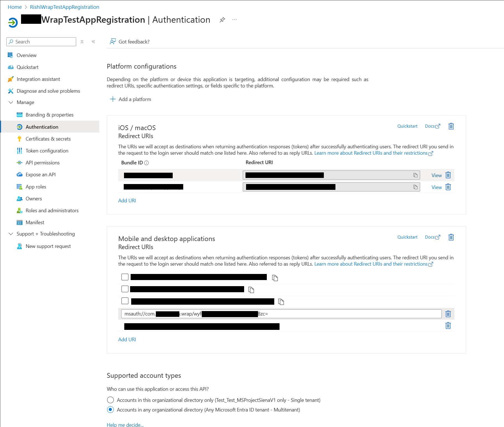504x427 pixels.
Task: Open Mobile Learn more about Redirect URIs link
Action: [x=374, y=264]
